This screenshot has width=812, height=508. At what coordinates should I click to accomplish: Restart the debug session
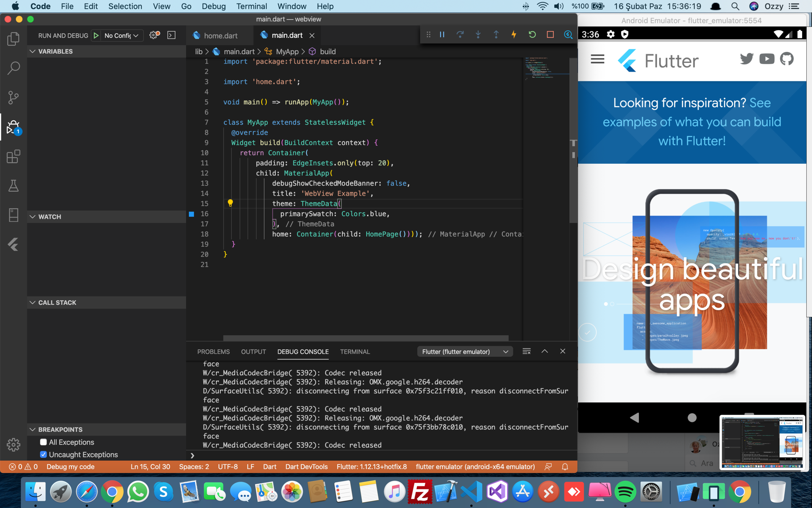pyautogui.click(x=532, y=35)
